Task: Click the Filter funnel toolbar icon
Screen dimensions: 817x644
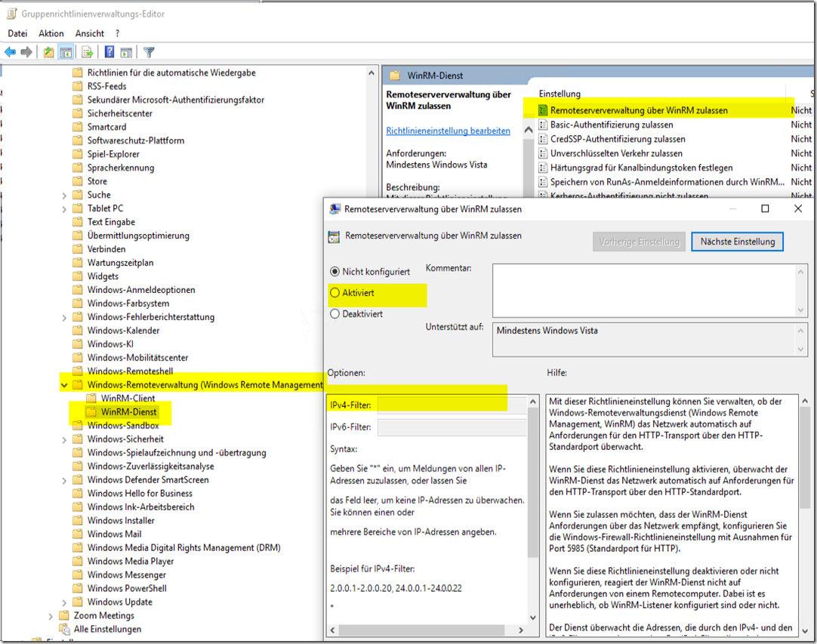Action: 149,52
